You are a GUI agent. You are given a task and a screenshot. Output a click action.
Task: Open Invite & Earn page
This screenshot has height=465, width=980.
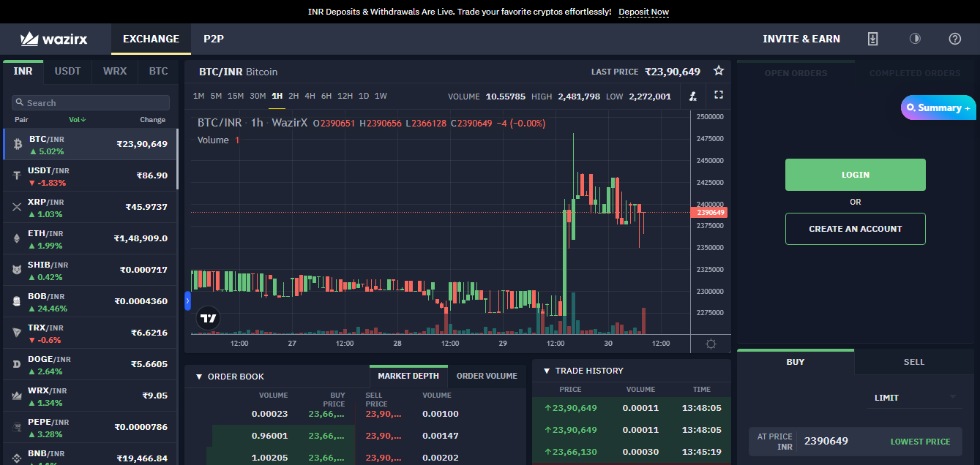click(801, 39)
